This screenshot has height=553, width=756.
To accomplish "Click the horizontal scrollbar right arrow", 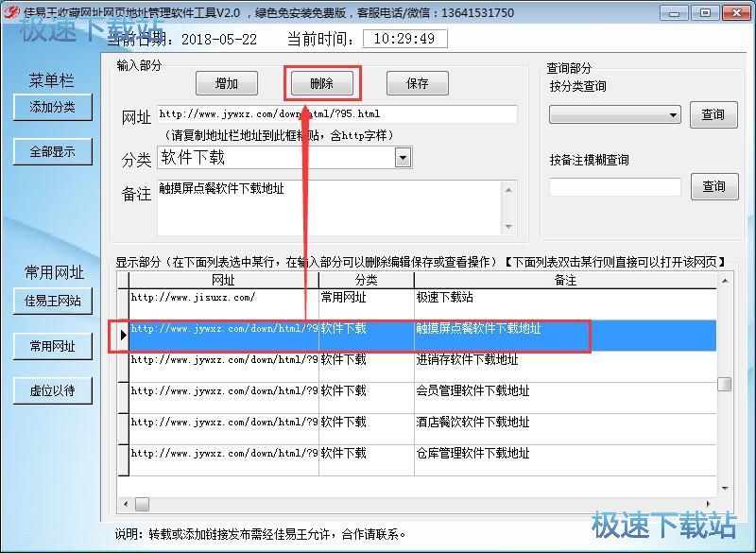I will [708, 504].
